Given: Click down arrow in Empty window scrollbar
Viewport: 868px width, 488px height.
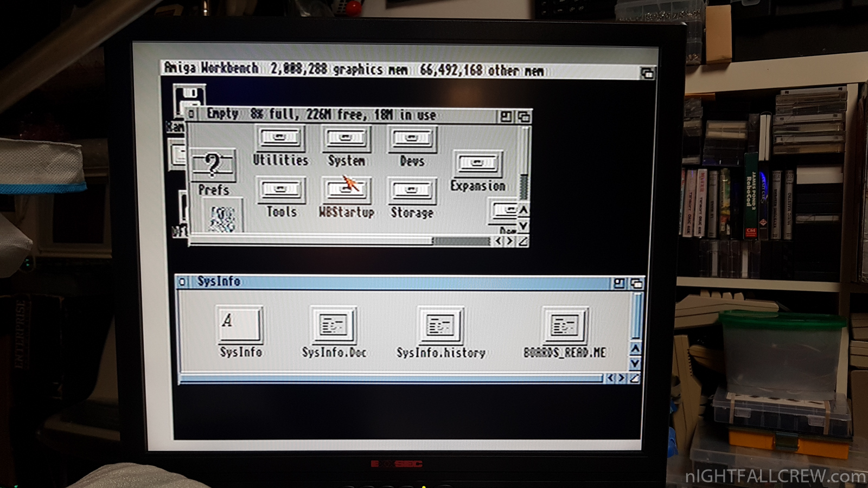Looking at the screenshot, I should click(523, 225).
